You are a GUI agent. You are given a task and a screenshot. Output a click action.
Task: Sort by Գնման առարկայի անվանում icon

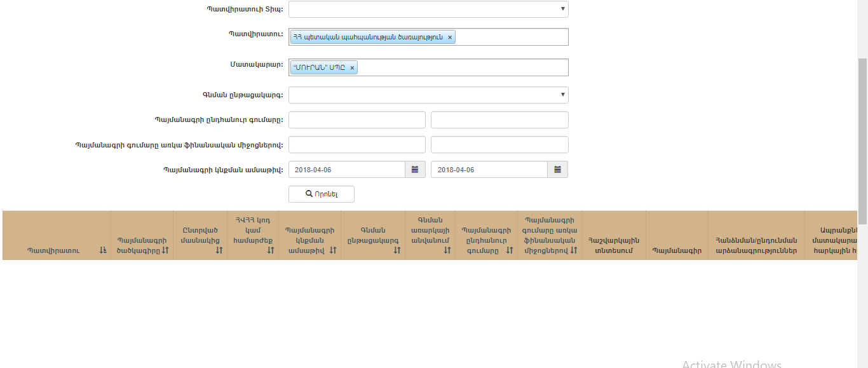tap(447, 250)
